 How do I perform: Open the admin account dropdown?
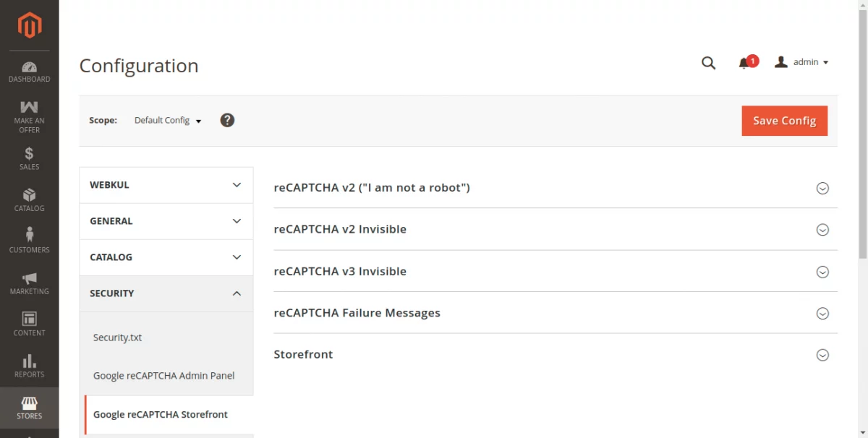801,62
